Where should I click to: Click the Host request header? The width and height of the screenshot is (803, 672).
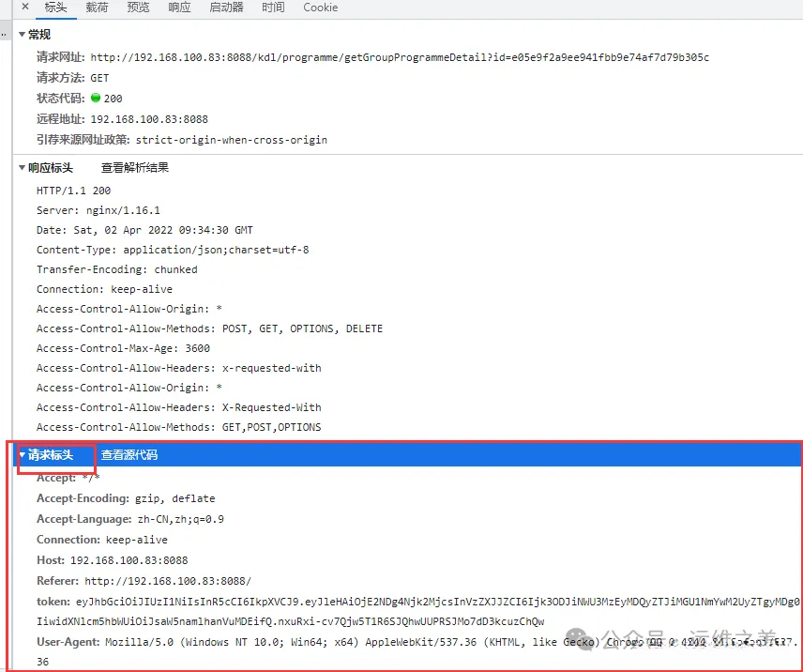tap(113, 560)
